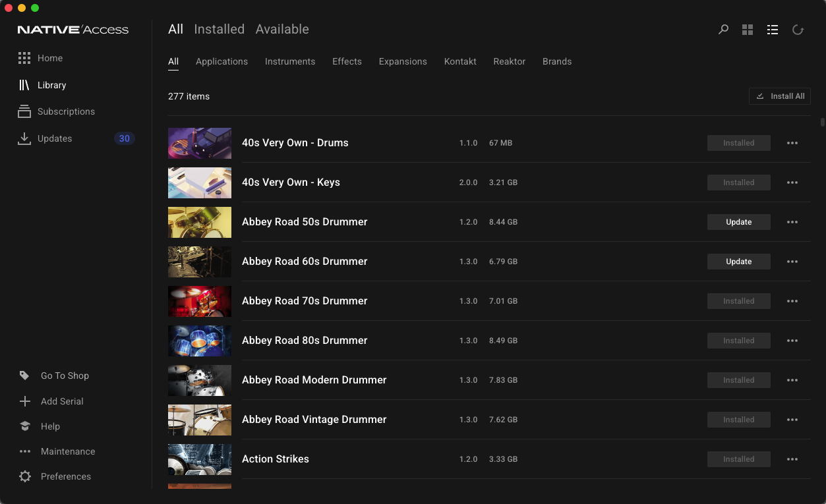Update Abbey Road 60s Drummer
The height and width of the screenshot is (504, 826).
[x=739, y=262]
